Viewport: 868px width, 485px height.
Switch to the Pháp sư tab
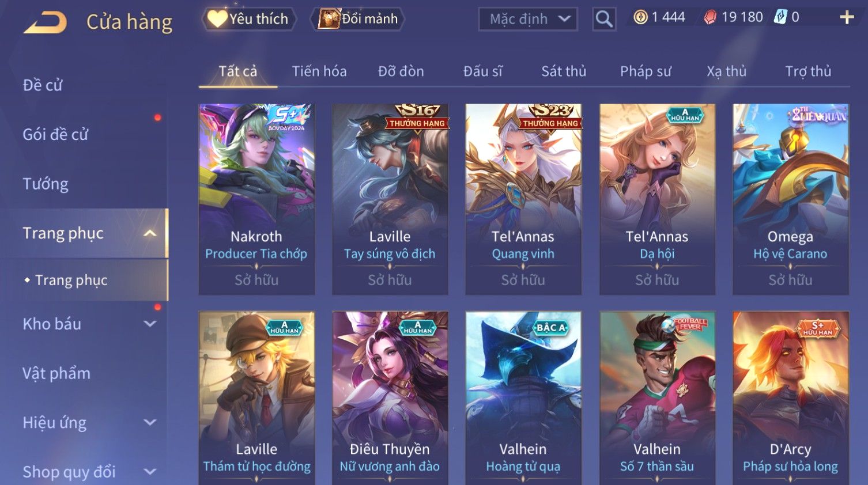tap(646, 71)
